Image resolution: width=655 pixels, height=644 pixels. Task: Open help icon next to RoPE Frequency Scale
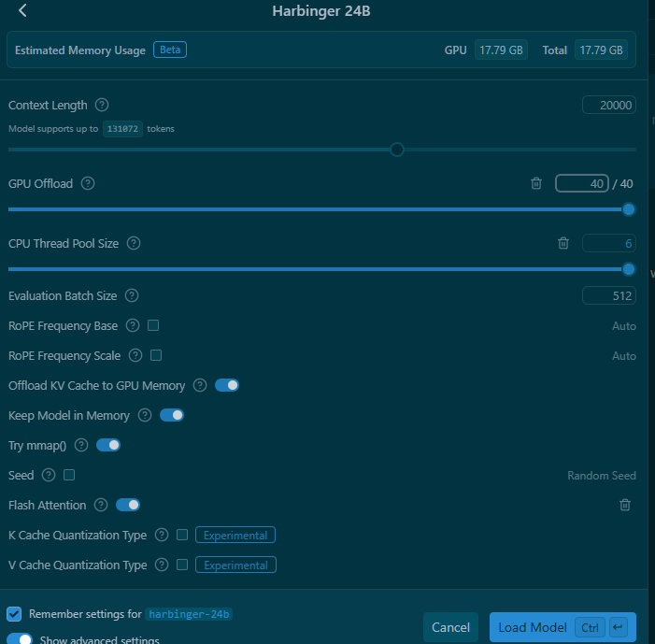pyautogui.click(x=135, y=355)
